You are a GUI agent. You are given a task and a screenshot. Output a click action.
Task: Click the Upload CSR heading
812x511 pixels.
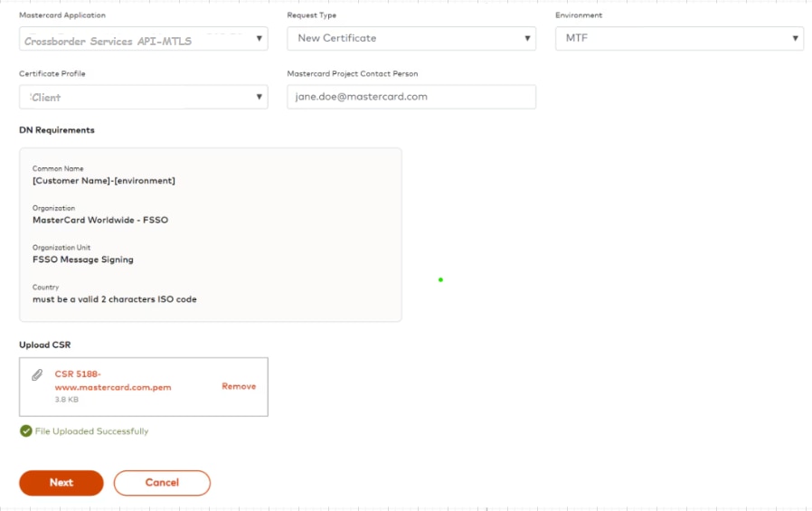coord(44,345)
